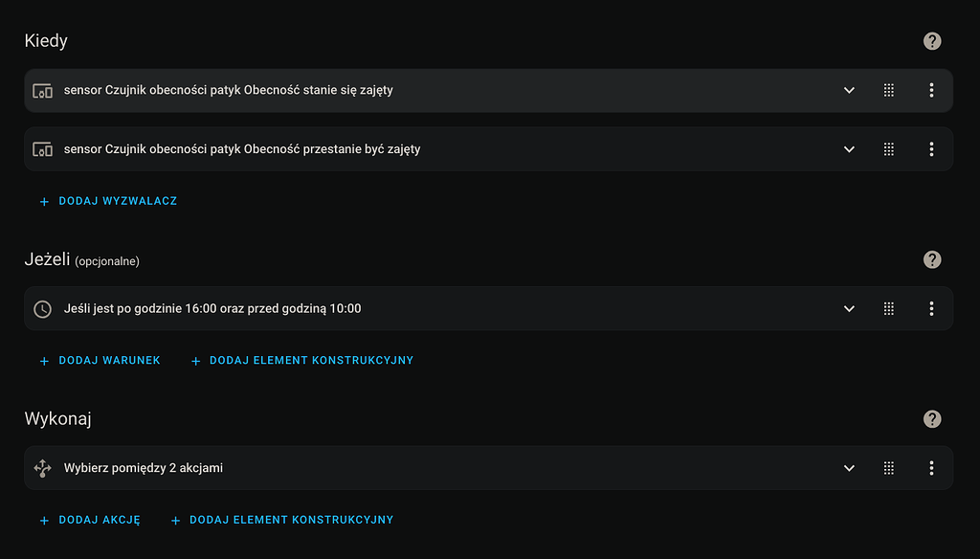Expand the 'Wybierz pomiędzy 2 akcjami' action
This screenshot has height=559, width=980.
click(849, 468)
